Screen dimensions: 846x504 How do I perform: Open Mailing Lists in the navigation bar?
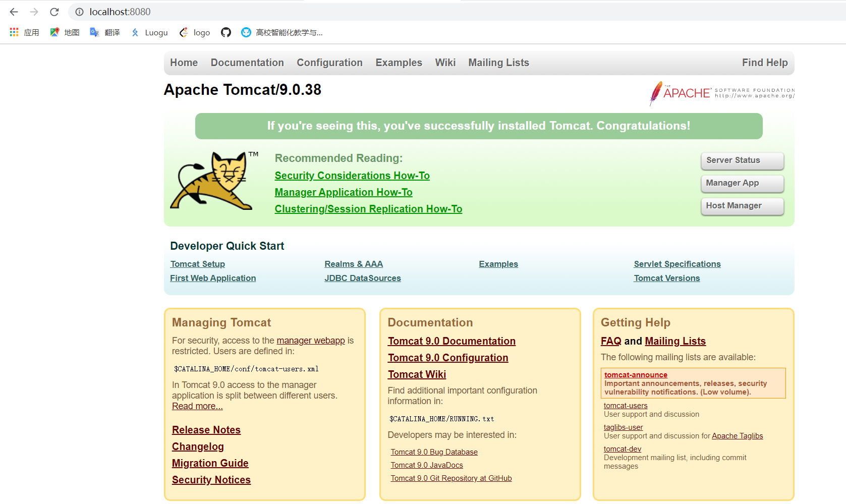tap(498, 63)
